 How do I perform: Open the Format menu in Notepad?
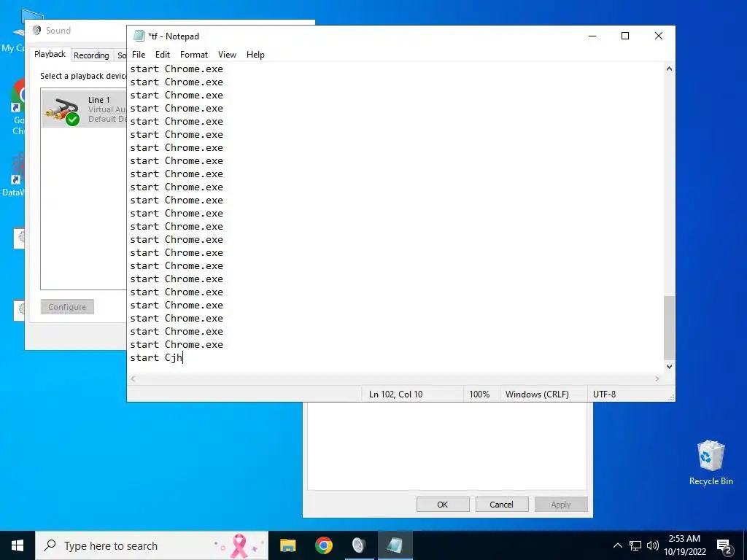194,55
